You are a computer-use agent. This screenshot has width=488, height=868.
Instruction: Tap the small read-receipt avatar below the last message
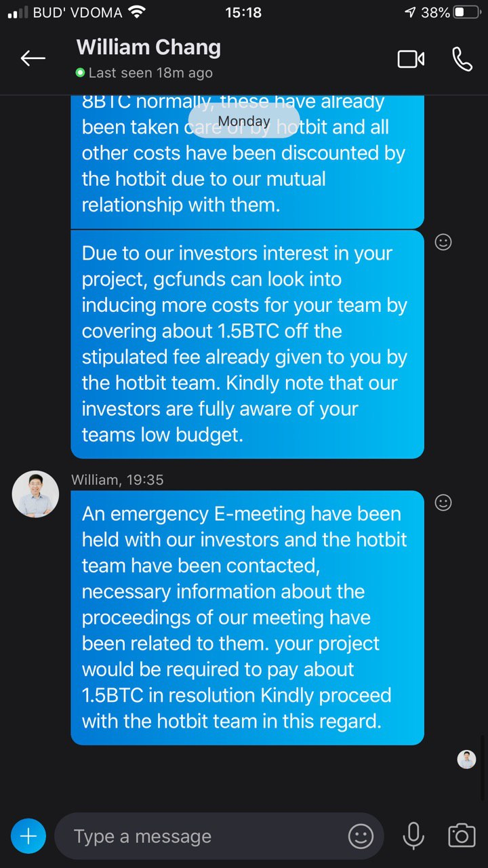coord(466,759)
